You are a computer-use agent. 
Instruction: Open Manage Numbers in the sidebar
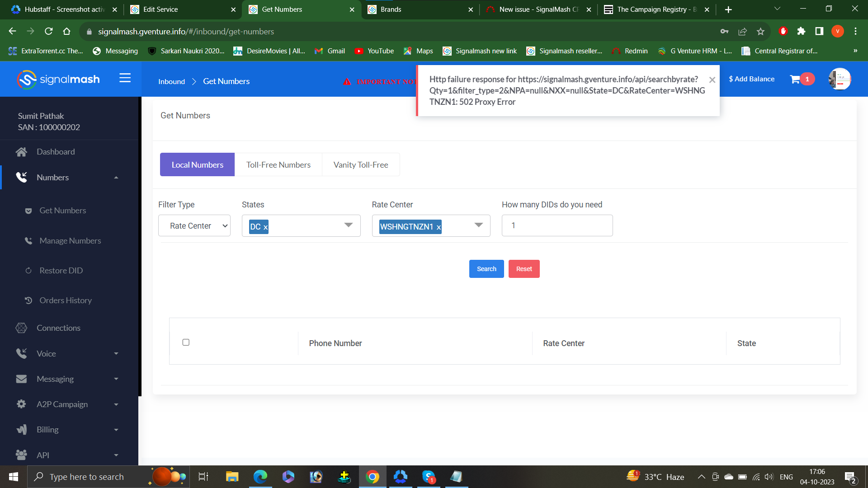pos(70,241)
